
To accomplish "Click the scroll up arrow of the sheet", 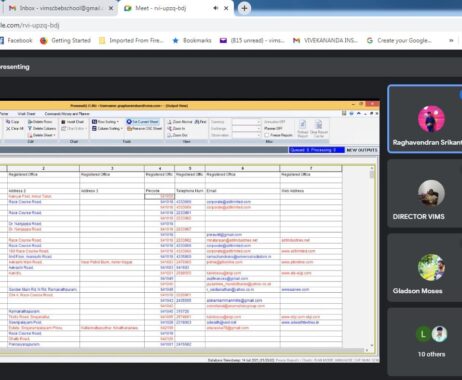I will [372, 168].
